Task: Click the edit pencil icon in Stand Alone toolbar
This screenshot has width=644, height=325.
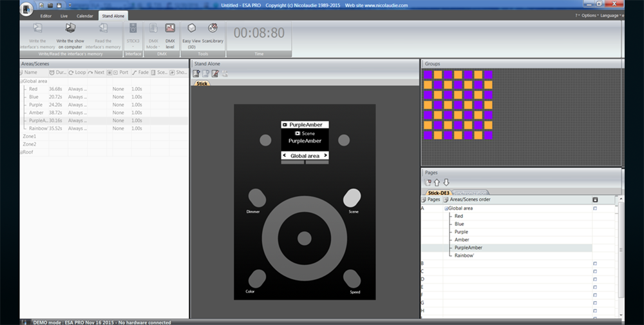Action: [215, 74]
